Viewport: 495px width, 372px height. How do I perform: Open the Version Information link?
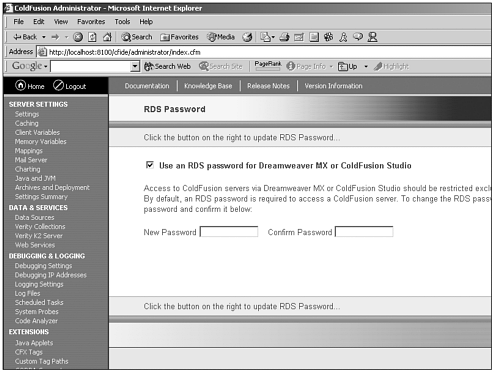coord(333,86)
